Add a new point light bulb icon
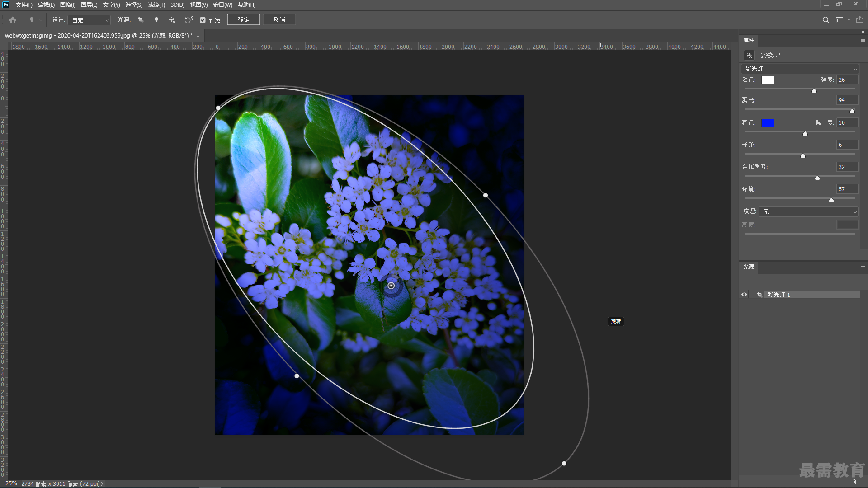Image resolution: width=868 pixels, height=488 pixels. point(156,20)
